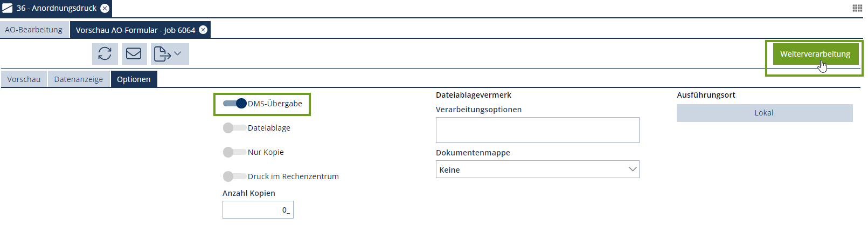Click the Lokal Ausführungsort button

pos(764,113)
